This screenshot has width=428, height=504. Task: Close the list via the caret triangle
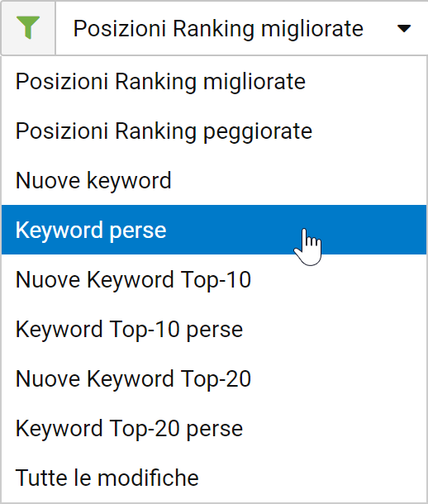click(x=404, y=29)
